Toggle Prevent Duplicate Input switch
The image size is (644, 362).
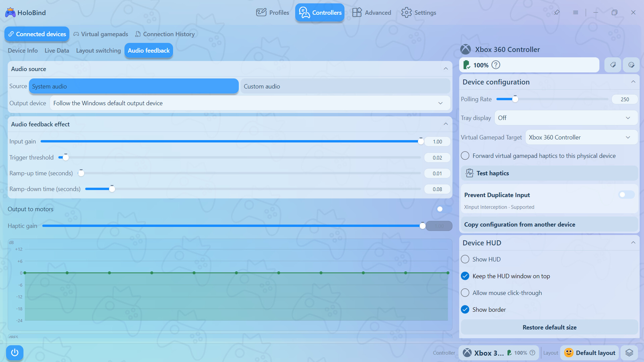point(626,195)
